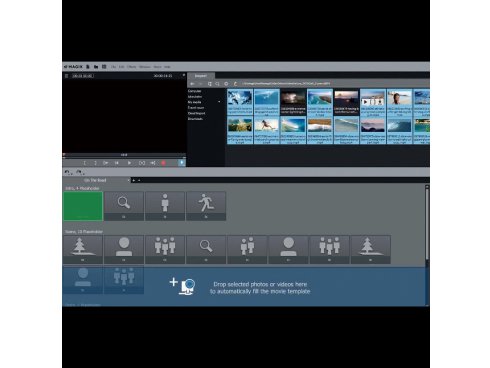The height and width of the screenshot is (368, 490).
Task: Open project with the folder icon in top bar
Action: 96,67
